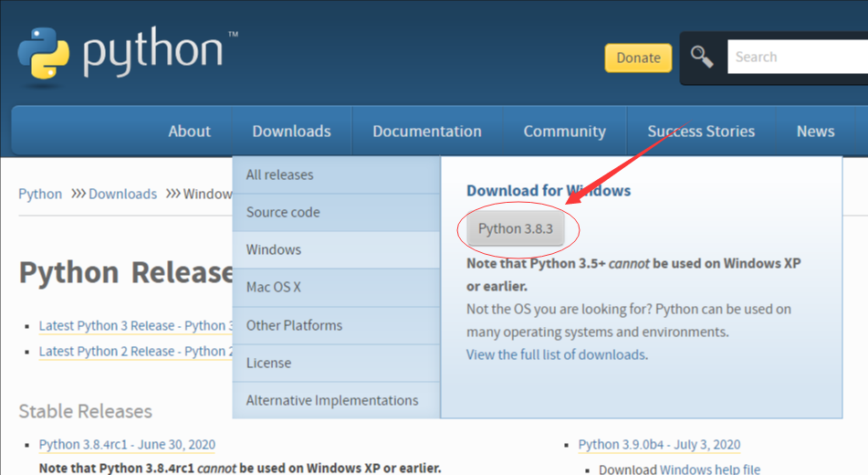
Task: Click the magnifying glass search icon
Action: (701, 57)
